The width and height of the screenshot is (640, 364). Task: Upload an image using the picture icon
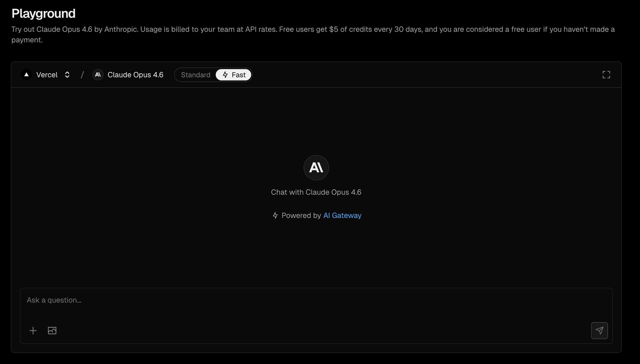(x=52, y=330)
